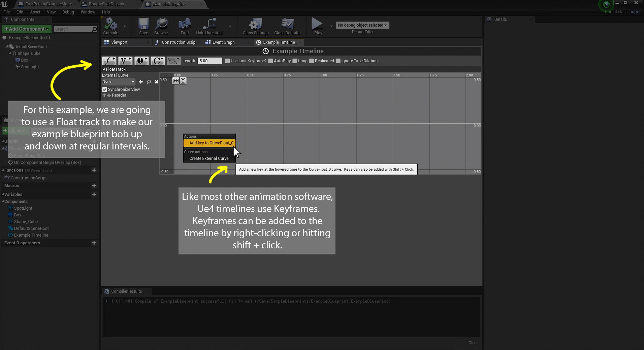Collapse the Functions section
644x350 pixels.
tap(2, 170)
